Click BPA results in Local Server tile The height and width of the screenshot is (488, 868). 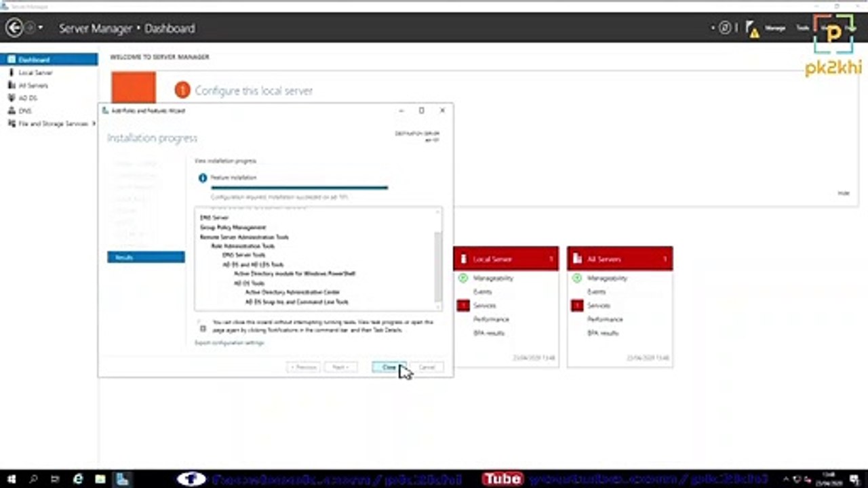[x=488, y=333]
